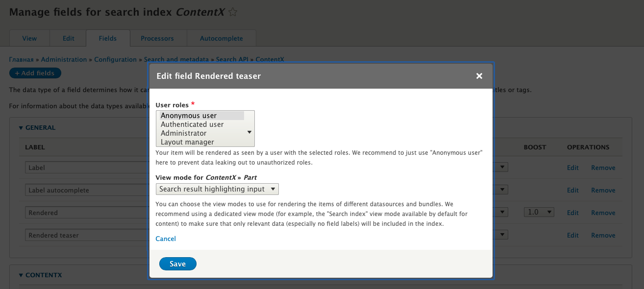Click the Save button
The width and height of the screenshot is (644, 289).
[x=177, y=264]
